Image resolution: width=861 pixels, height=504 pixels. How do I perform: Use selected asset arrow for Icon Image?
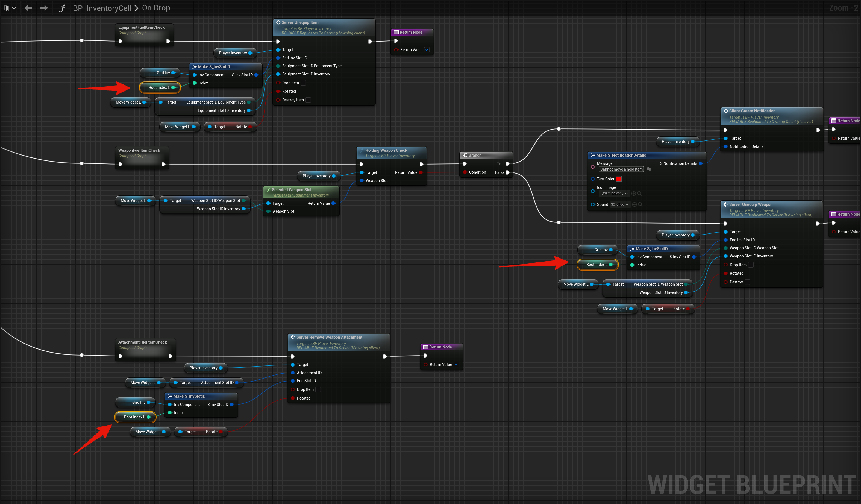(x=634, y=194)
